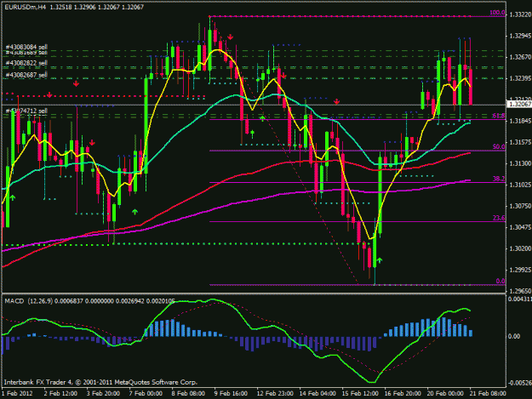Click the 7 Feb 00:00 time label
Viewport: 532px width, 399px height.
coord(146,394)
